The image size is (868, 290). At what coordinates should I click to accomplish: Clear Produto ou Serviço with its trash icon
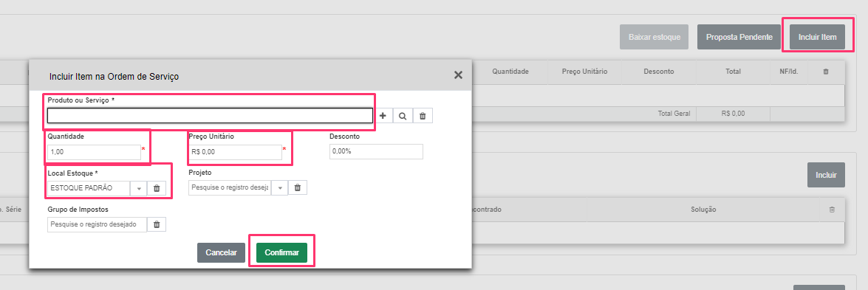tap(423, 116)
